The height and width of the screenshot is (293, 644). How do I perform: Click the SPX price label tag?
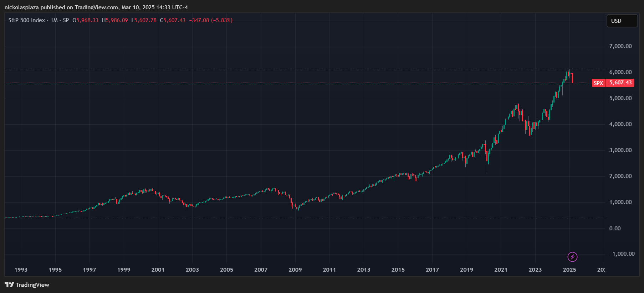(598, 83)
